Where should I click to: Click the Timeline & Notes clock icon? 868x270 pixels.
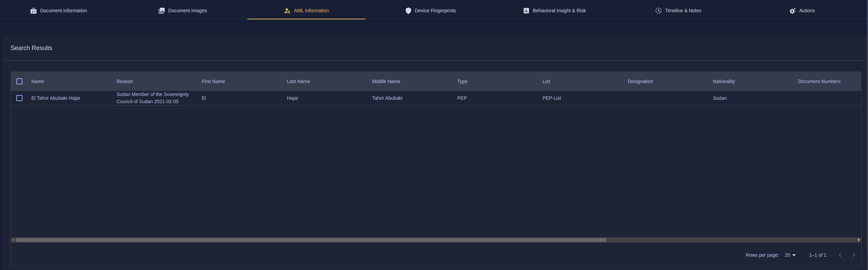pos(658,11)
